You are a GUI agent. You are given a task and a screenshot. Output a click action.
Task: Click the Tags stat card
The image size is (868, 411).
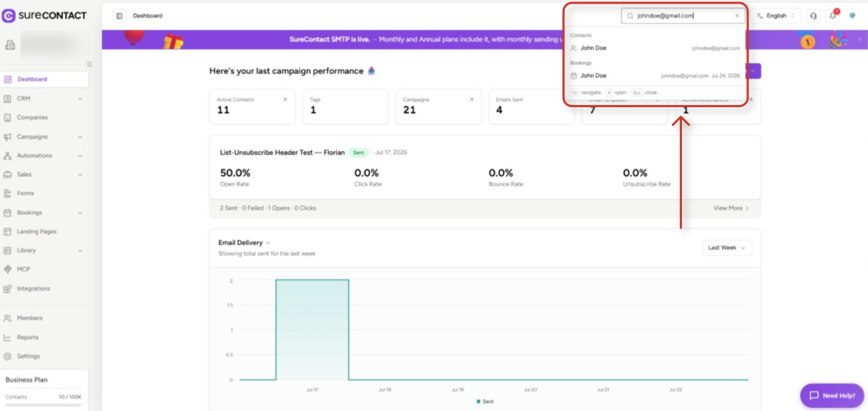tap(345, 107)
